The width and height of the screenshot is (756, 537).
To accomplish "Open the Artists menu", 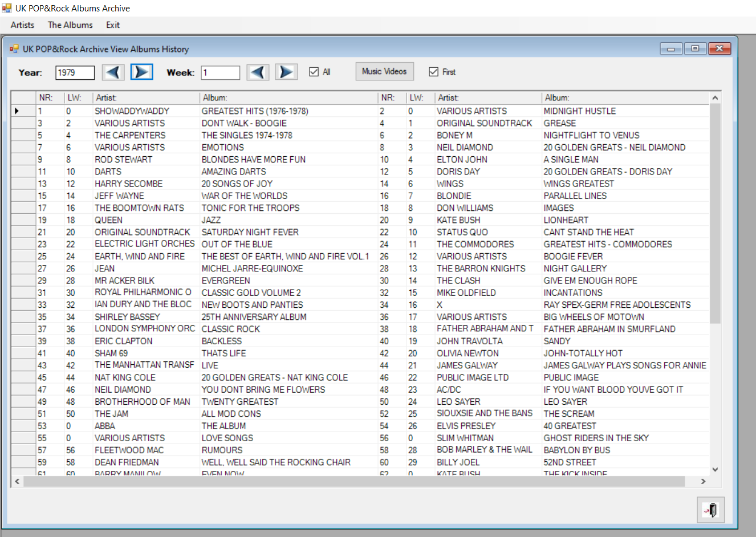I will tap(22, 25).
